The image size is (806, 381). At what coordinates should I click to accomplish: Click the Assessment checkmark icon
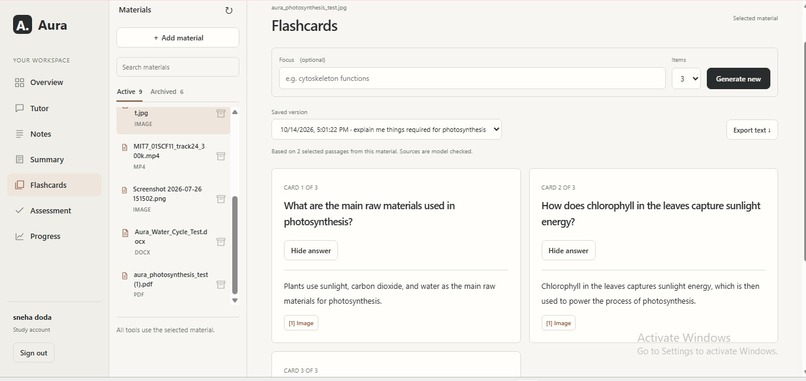tap(20, 210)
